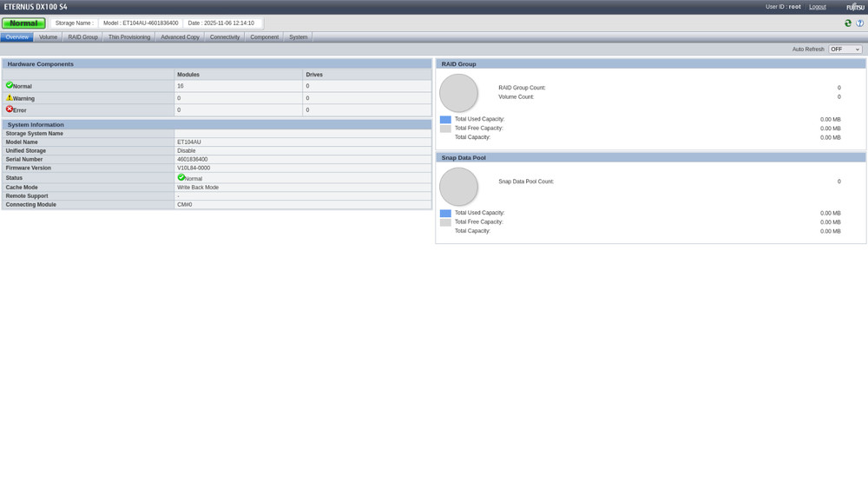Viewport: 868px width, 489px height.
Task: Click the model name value ET104AU
Action: coord(188,142)
